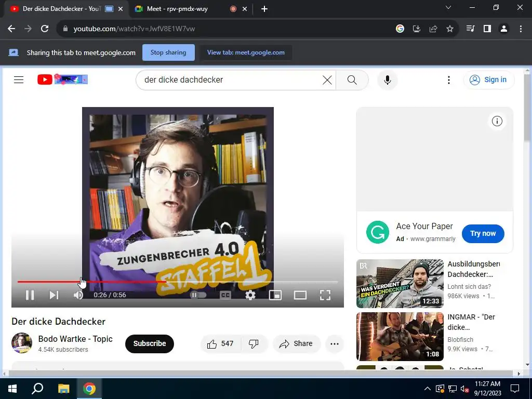Enter fullscreen mode

pos(325,295)
